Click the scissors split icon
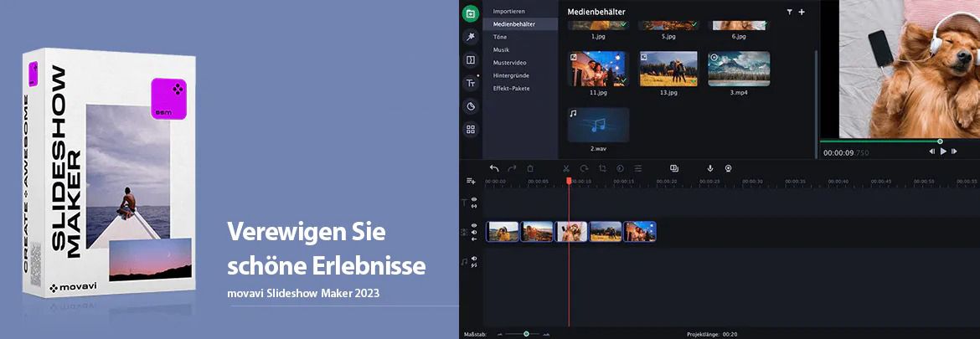Image resolution: width=980 pixels, height=339 pixels. coord(566,168)
